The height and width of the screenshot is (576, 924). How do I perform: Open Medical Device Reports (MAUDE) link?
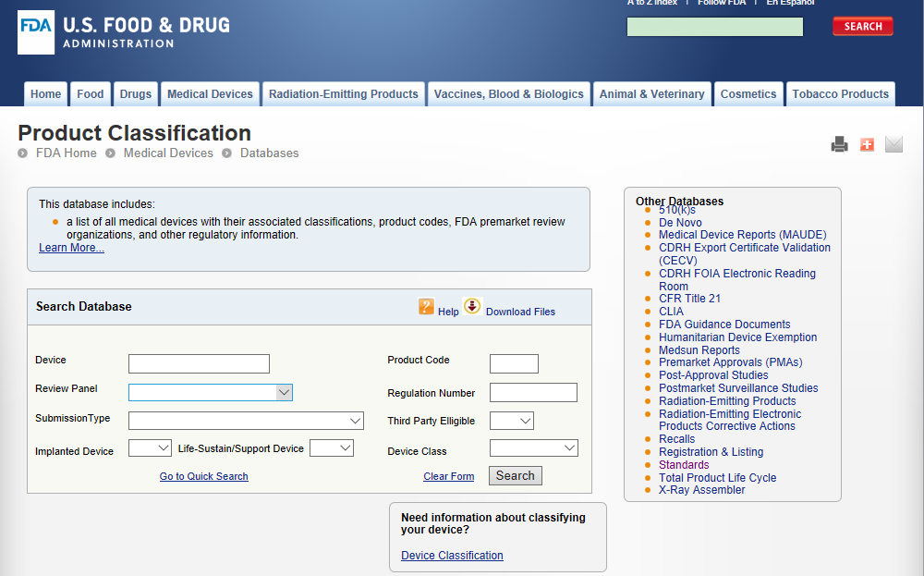click(x=743, y=235)
